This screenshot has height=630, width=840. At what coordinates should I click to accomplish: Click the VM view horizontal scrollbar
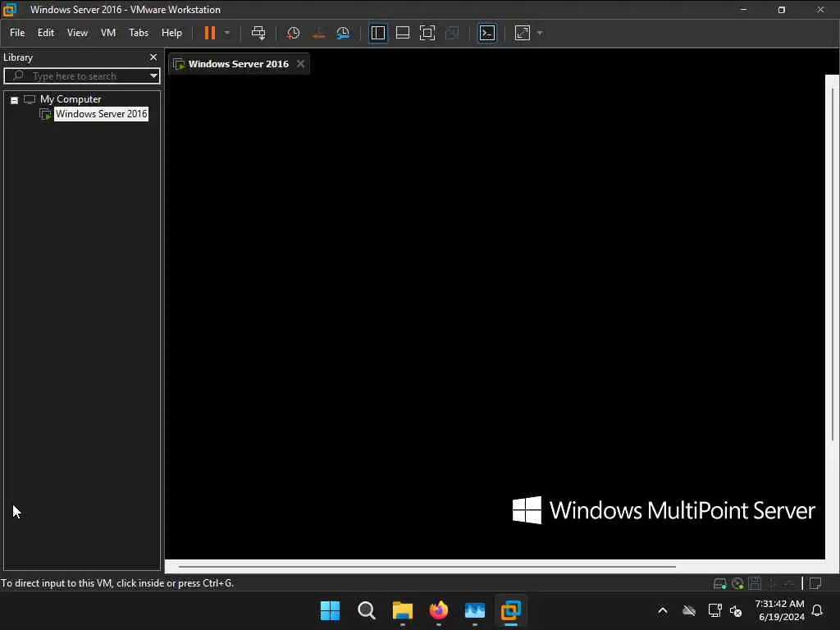click(427, 566)
